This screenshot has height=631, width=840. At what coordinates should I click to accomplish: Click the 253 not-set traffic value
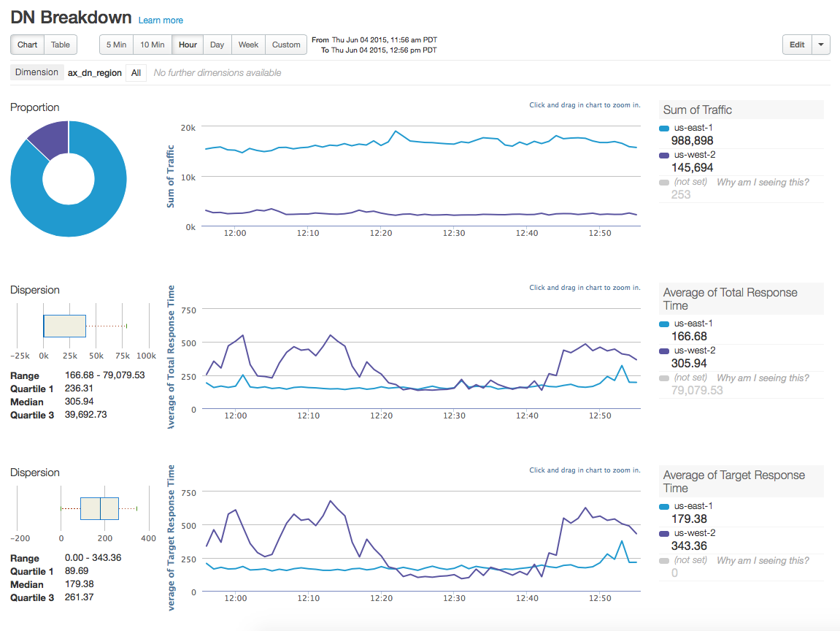pos(681,194)
